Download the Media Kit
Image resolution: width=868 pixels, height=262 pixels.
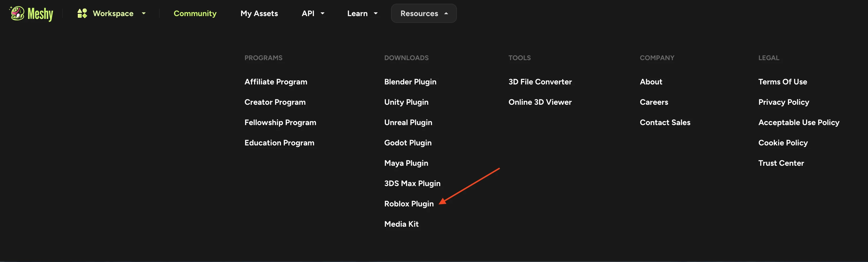[x=401, y=224]
